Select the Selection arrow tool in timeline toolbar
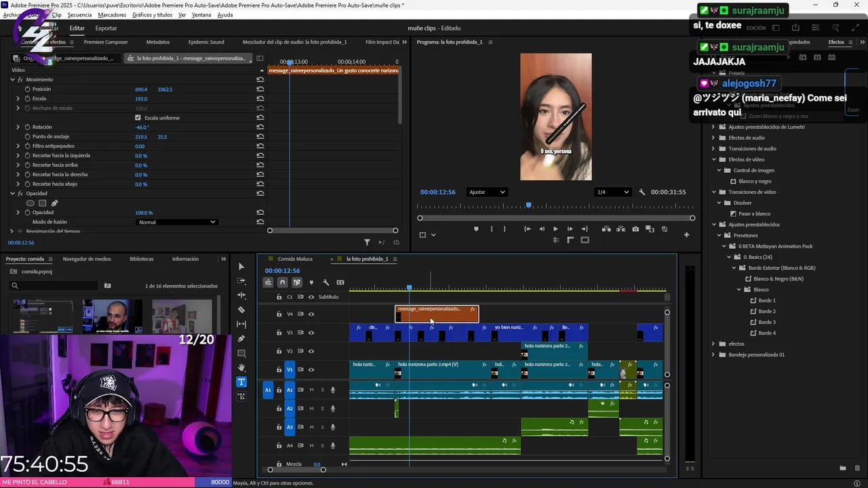This screenshot has height=488, width=868. [241, 266]
